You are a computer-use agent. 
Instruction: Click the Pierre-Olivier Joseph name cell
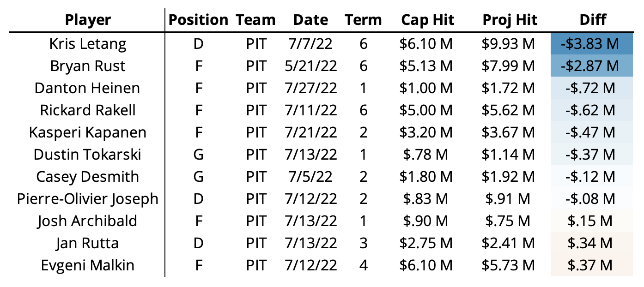(88, 199)
